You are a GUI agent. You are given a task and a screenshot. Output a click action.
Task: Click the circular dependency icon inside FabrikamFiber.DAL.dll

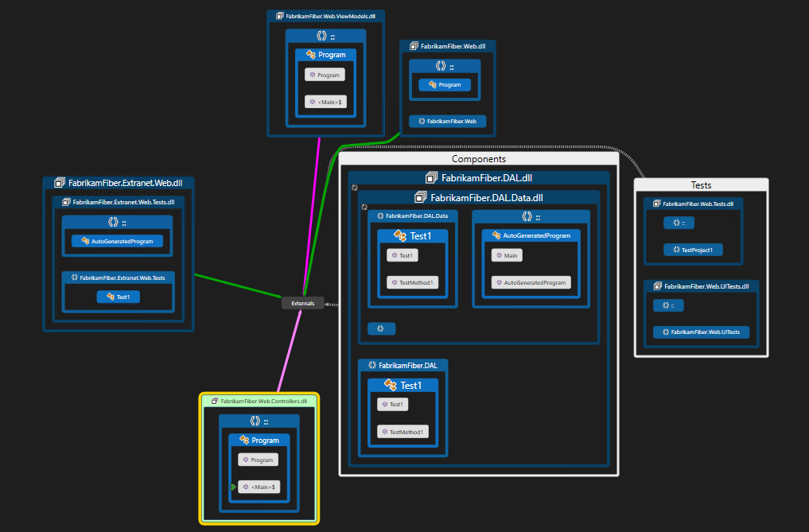coord(353,187)
